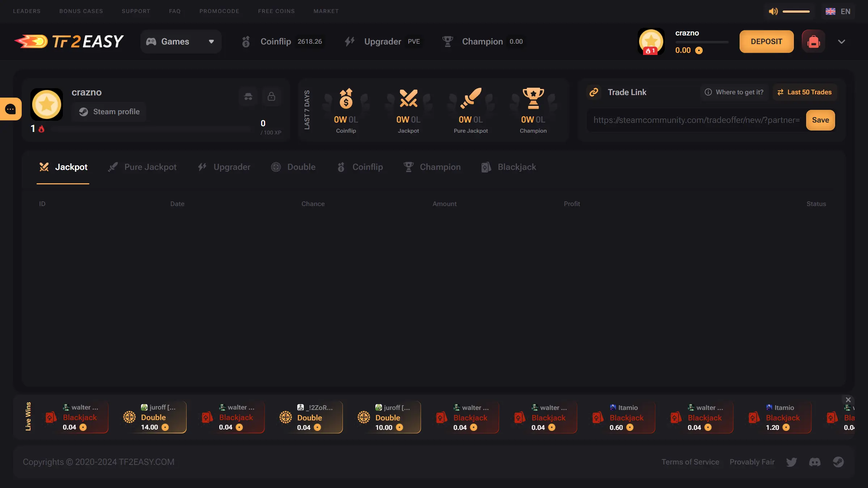
Task: Click the Profit column header
Action: (572, 204)
